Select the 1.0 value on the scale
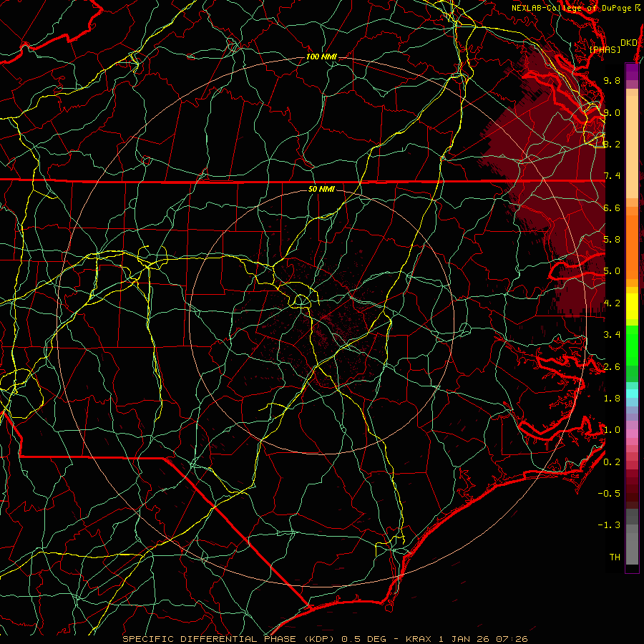The image size is (644, 644). click(x=612, y=430)
